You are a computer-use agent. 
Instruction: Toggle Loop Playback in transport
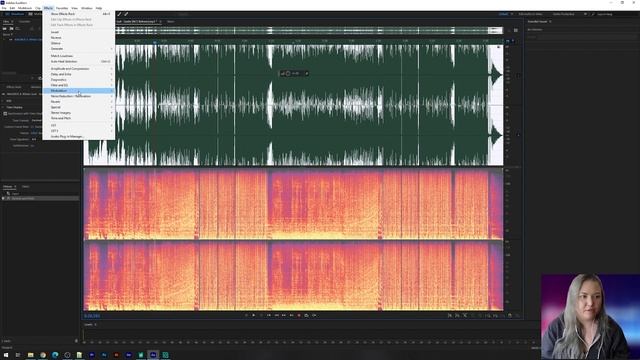pyautogui.click(x=307, y=315)
